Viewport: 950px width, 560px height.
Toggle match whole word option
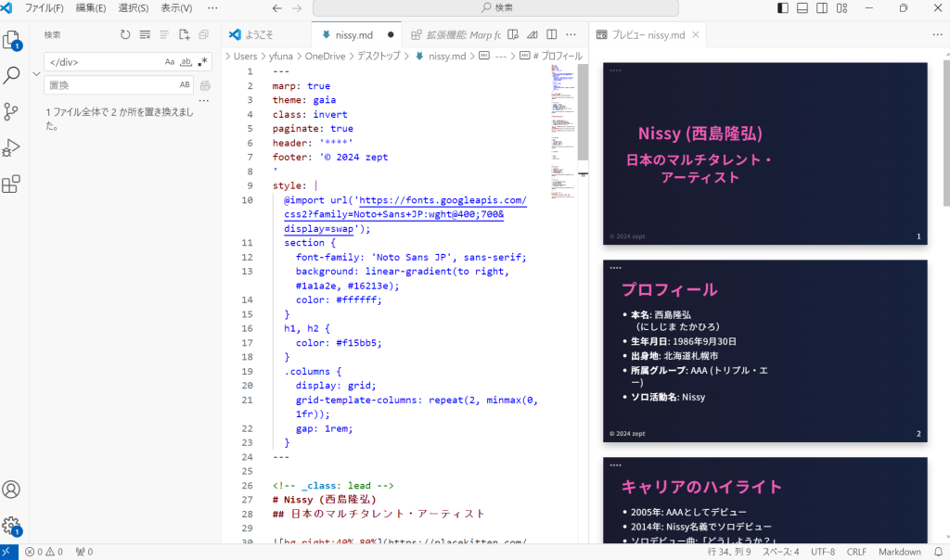pos(186,62)
